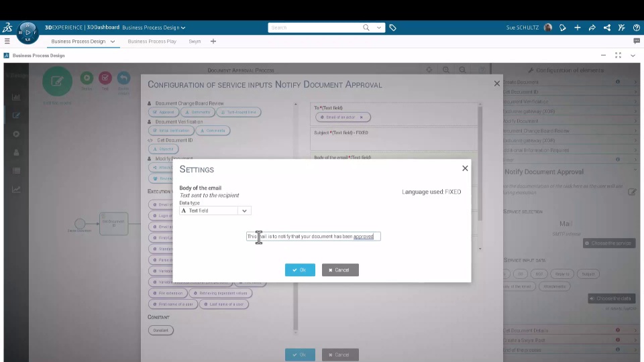Open the 3DEXPERIENCE compass

(28, 32)
